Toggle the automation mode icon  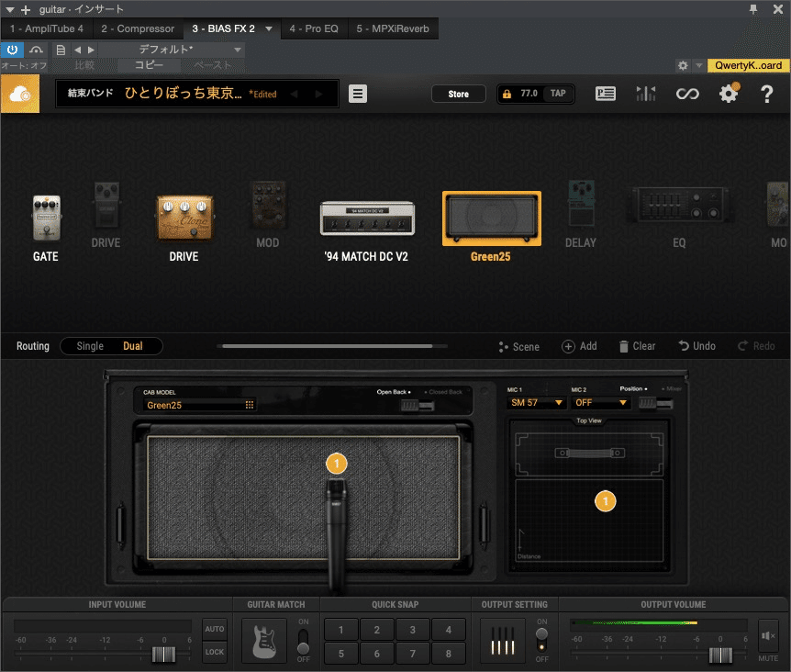pyautogui.click(x=36, y=50)
